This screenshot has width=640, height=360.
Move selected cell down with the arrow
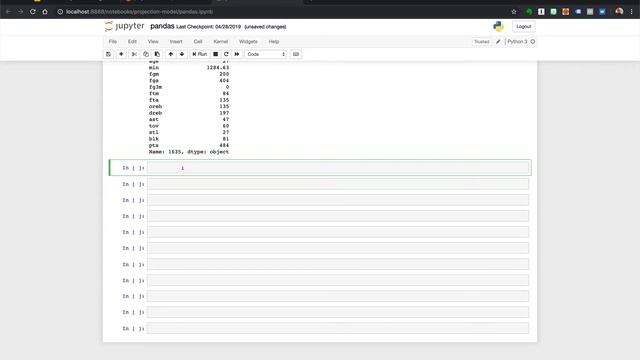click(x=182, y=54)
